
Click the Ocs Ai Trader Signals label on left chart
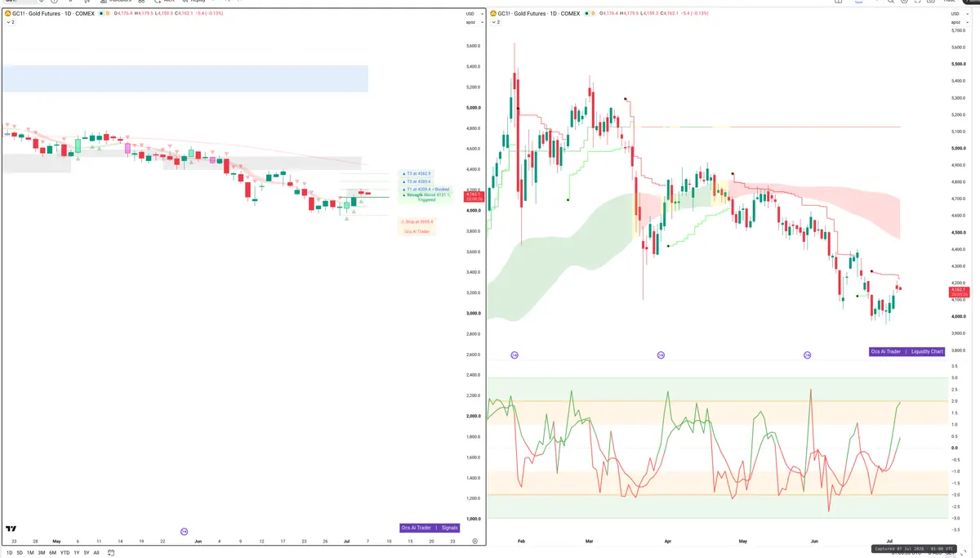tap(430, 528)
